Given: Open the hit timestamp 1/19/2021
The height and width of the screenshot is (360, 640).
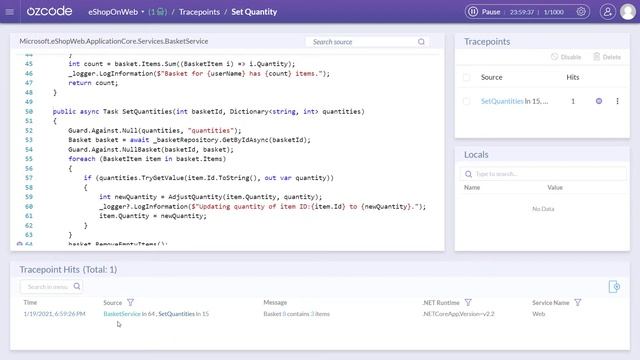Looking at the screenshot, I should tap(54, 314).
